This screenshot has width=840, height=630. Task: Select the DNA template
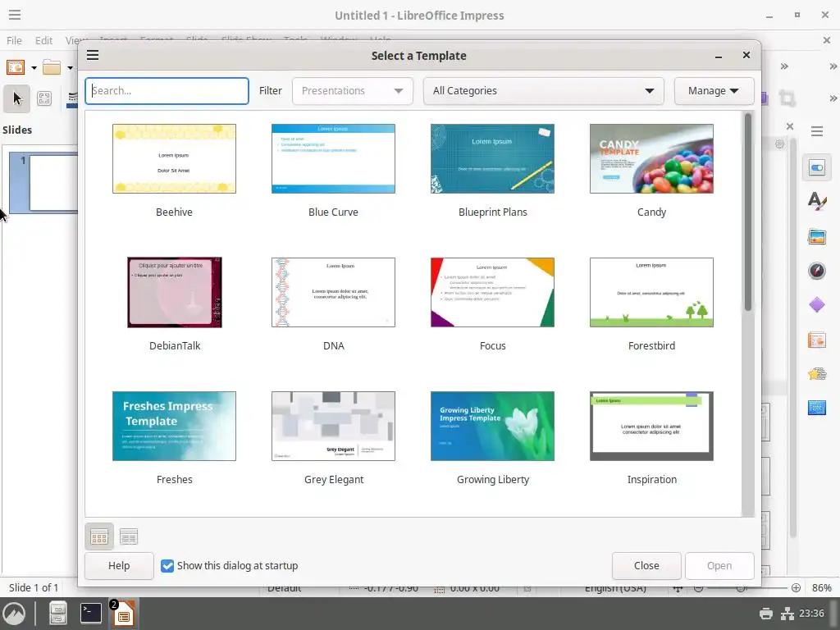pos(333,304)
